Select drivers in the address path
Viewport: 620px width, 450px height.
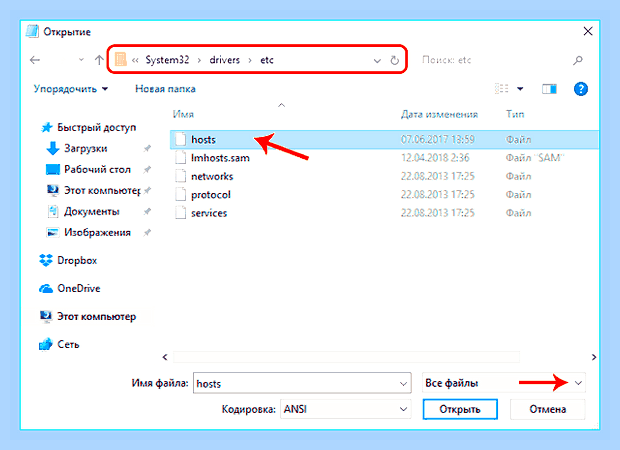coord(225,60)
